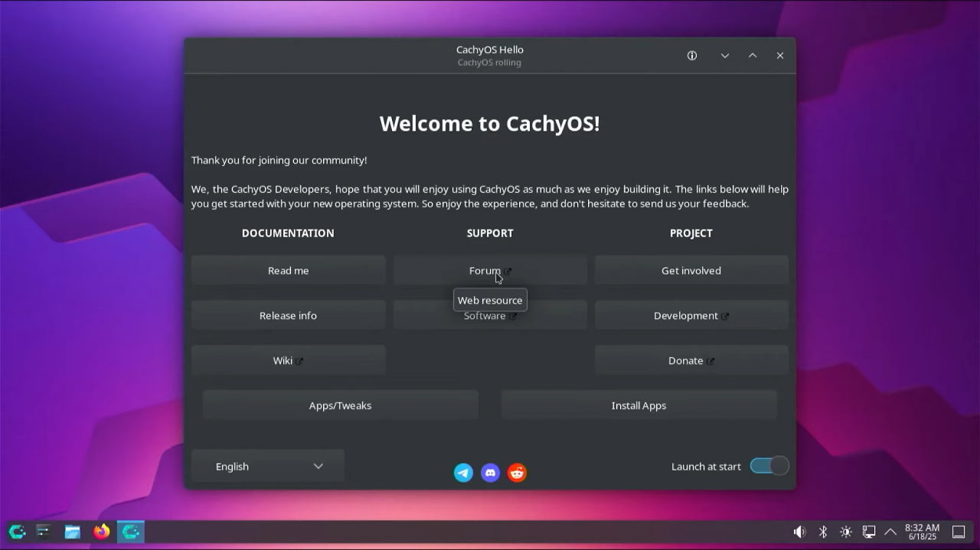The width and height of the screenshot is (980, 550).
Task: Open the Software web resource button
Action: coord(490,315)
